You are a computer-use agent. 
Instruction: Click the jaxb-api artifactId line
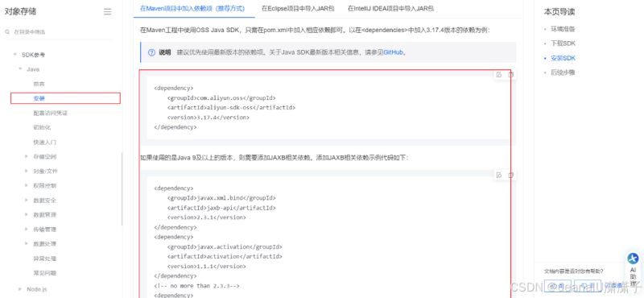(x=221, y=208)
